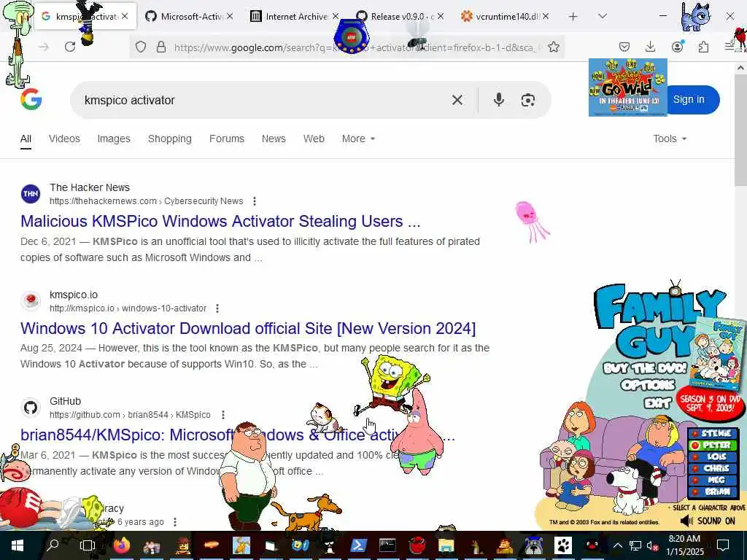The width and height of the screenshot is (747, 560).
Task: Switch to the Videos results tab
Action: point(64,139)
